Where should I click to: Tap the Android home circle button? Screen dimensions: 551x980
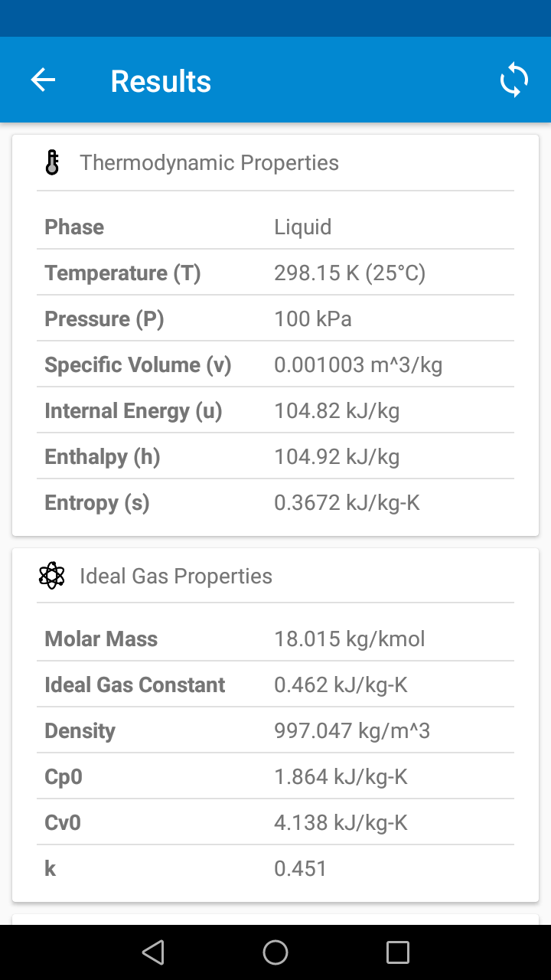click(275, 952)
